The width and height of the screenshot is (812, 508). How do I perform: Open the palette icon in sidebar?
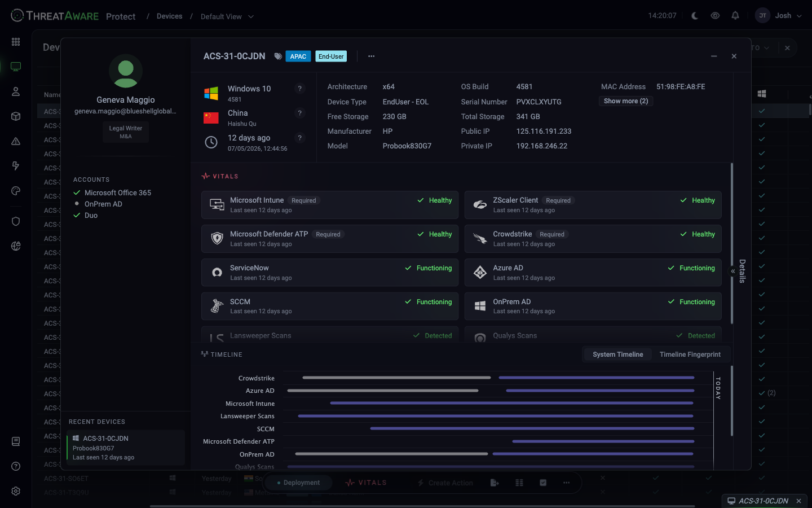click(16, 191)
